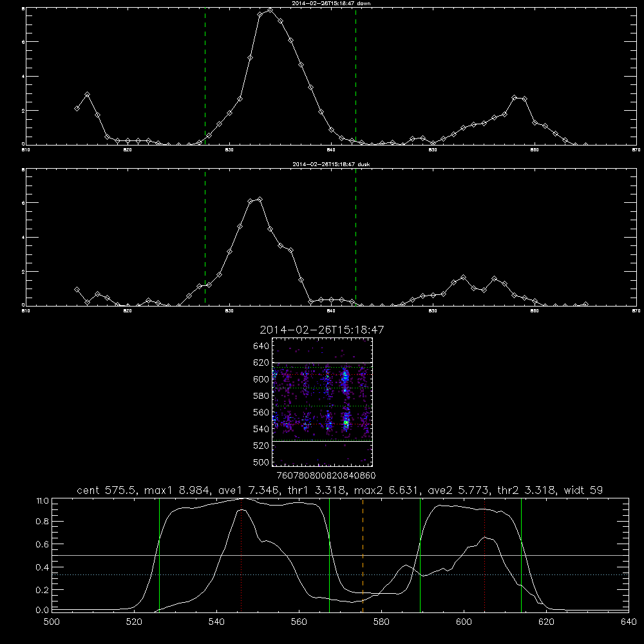Click the 0.2 label on bottom plot y-axis
The height and width of the screenshot is (644, 644).
43,590
